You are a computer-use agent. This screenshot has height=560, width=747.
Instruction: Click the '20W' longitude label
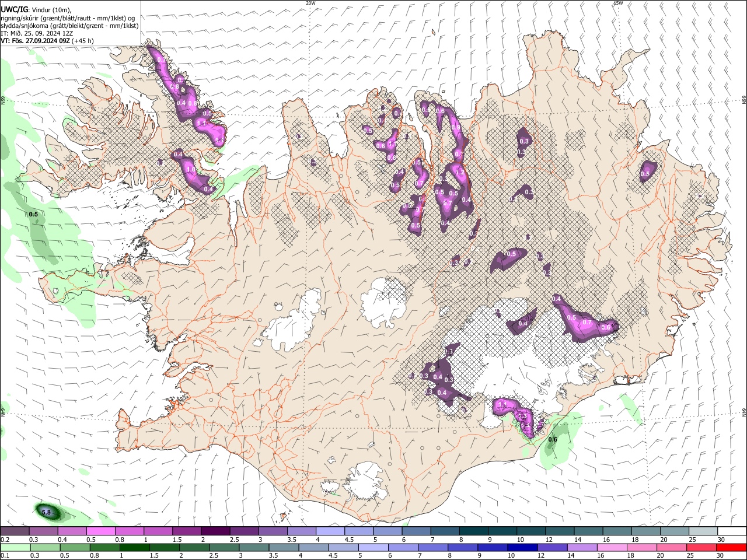[x=310, y=3]
